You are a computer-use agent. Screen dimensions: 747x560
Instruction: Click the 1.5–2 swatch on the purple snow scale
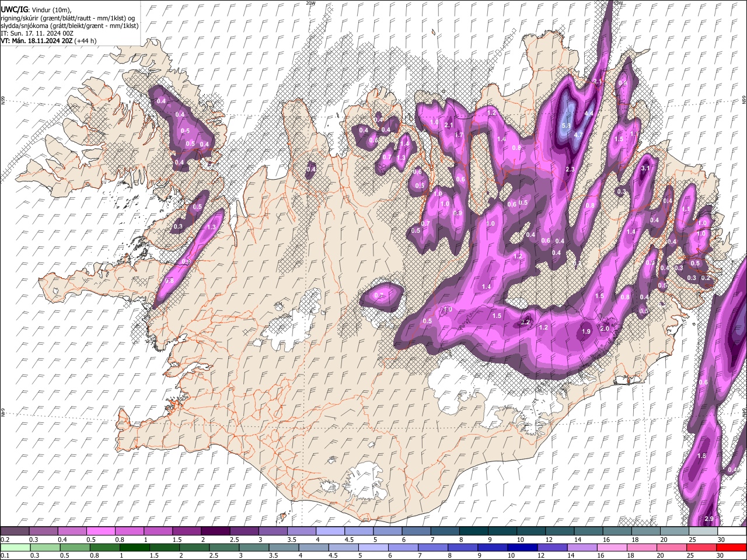click(x=186, y=531)
